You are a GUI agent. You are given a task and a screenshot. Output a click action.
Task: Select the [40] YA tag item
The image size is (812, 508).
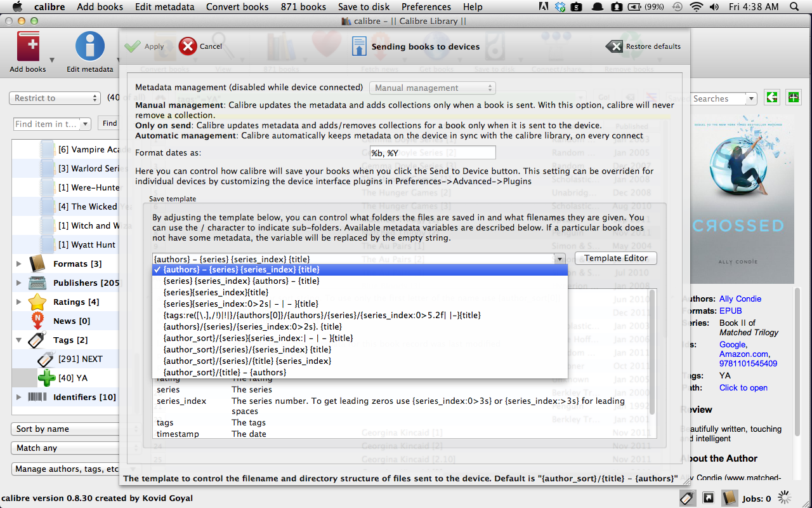point(73,378)
